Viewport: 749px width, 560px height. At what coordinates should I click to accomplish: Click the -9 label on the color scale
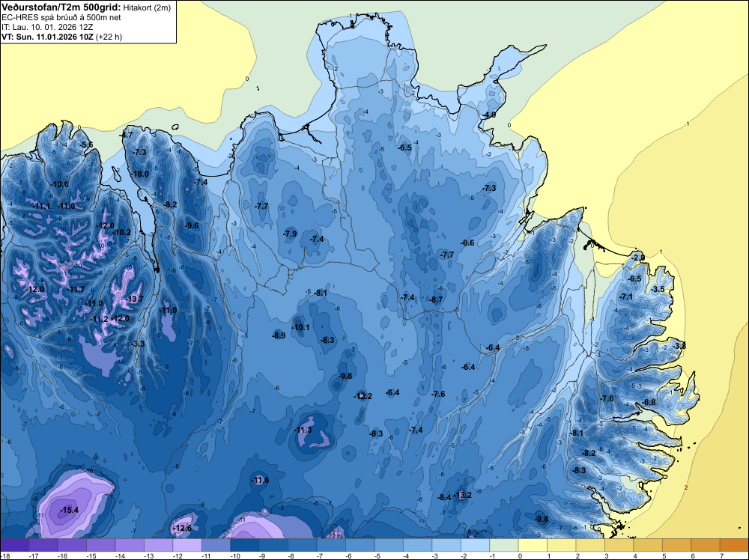point(262,556)
